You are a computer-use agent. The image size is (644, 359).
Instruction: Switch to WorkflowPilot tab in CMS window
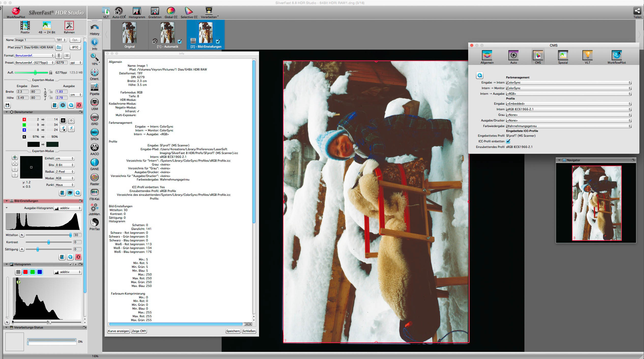[x=617, y=57]
